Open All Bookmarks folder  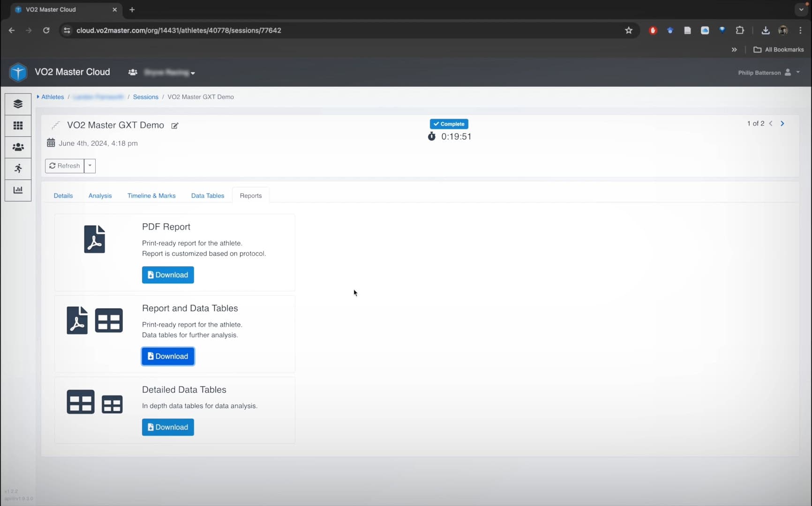[778, 50]
